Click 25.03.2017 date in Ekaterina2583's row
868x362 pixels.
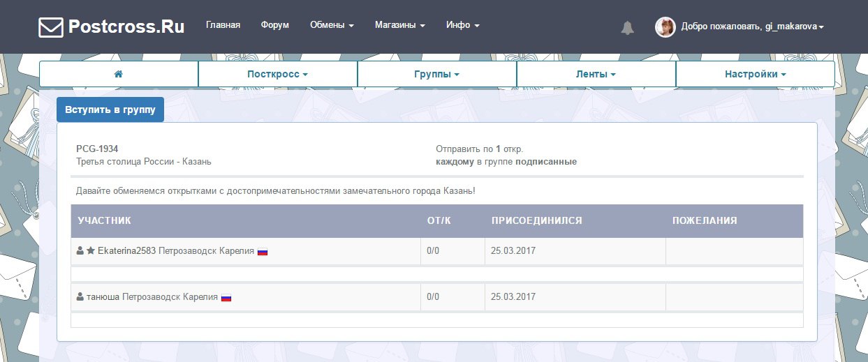point(513,250)
